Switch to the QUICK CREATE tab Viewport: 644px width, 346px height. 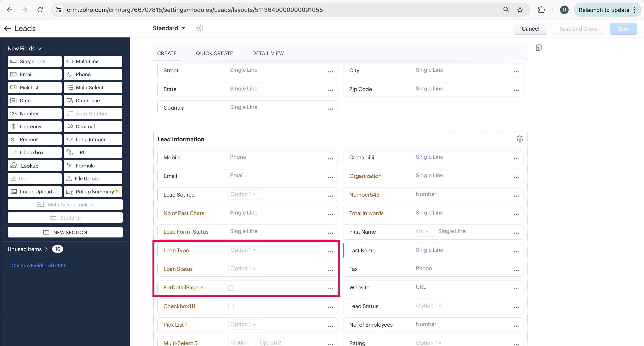coord(214,53)
